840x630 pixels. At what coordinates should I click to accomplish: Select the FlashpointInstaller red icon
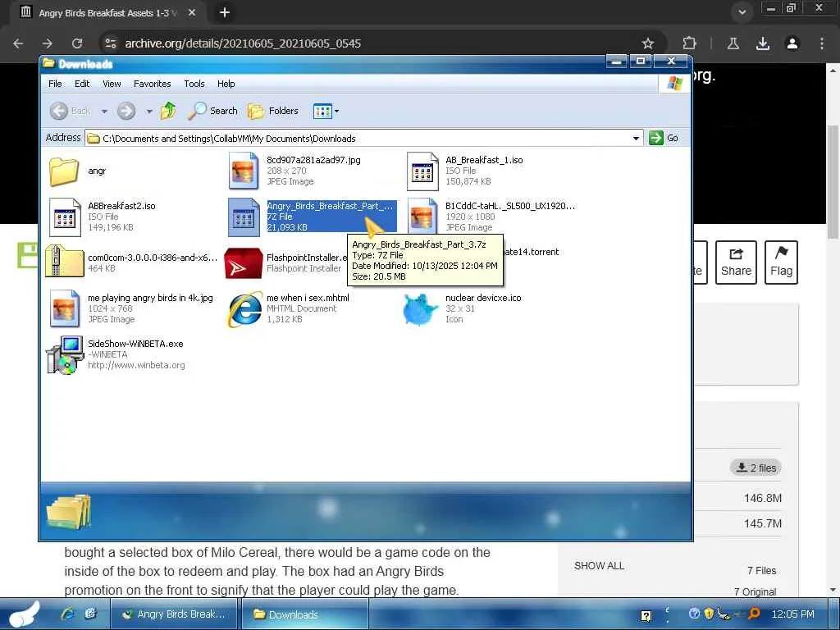tap(243, 263)
